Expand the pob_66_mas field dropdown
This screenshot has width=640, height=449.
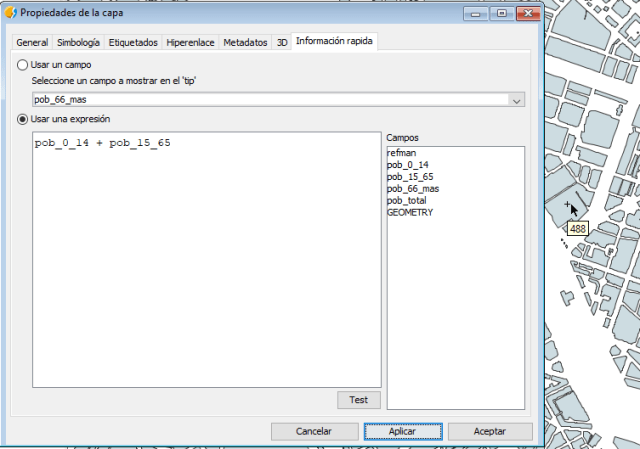click(x=516, y=100)
